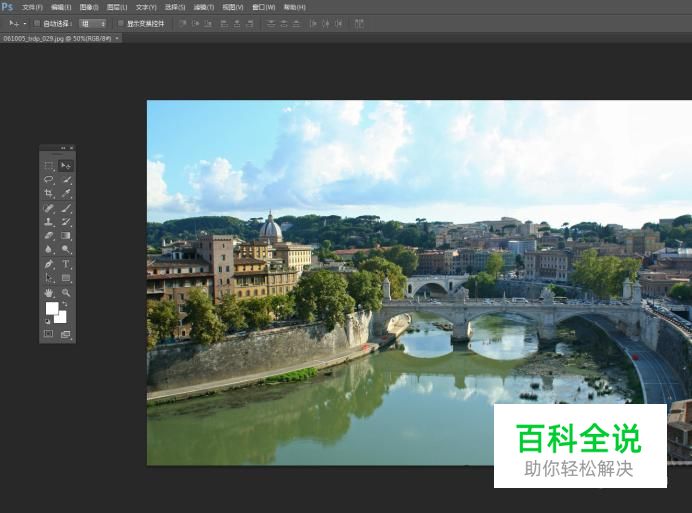Select the Quick Selection tool
The height and width of the screenshot is (513, 692).
tap(66, 180)
